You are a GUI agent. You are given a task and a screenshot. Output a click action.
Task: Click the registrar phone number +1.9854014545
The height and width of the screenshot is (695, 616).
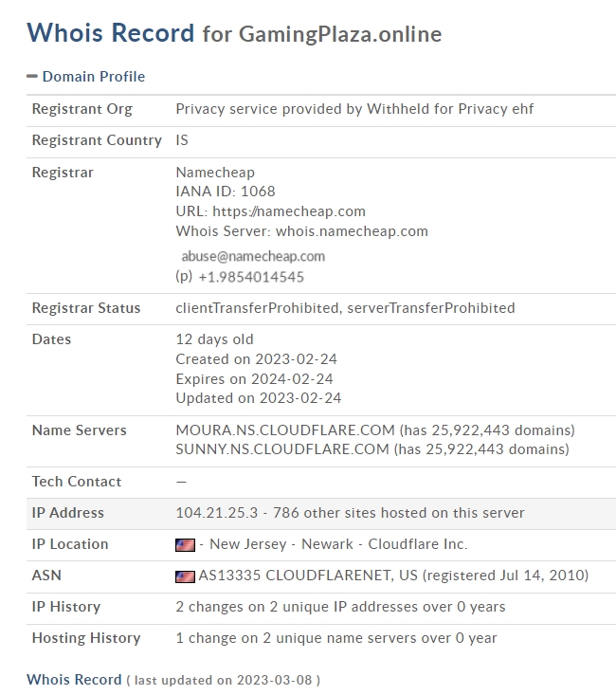coord(251,277)
